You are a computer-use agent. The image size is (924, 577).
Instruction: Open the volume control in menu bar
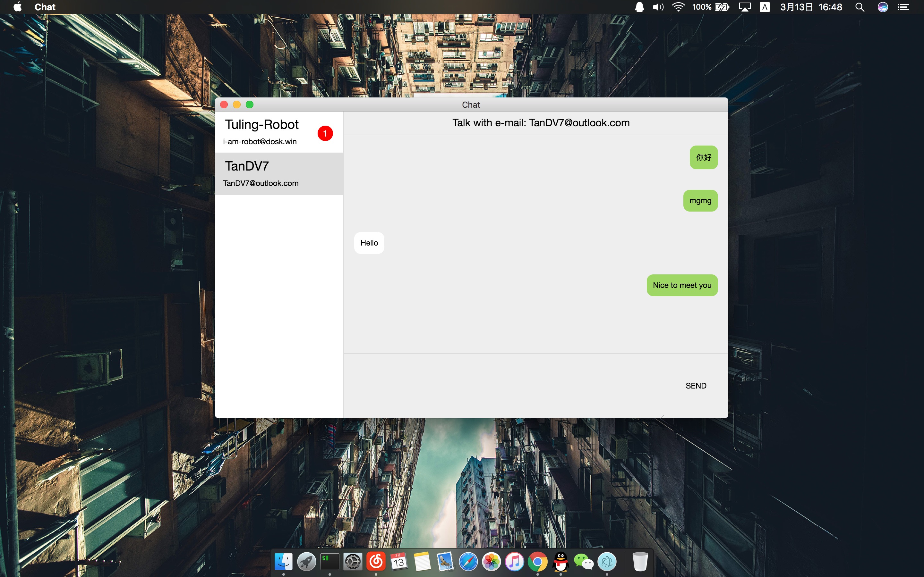pyautogui.click(x=658, y=7)
